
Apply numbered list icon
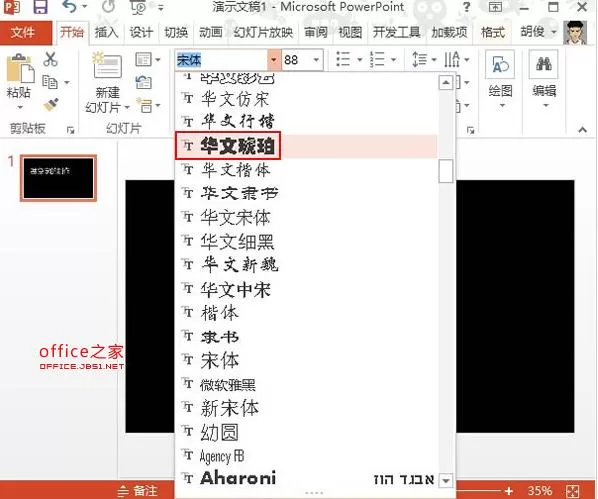pyautogui.click(x=378, y=60)
